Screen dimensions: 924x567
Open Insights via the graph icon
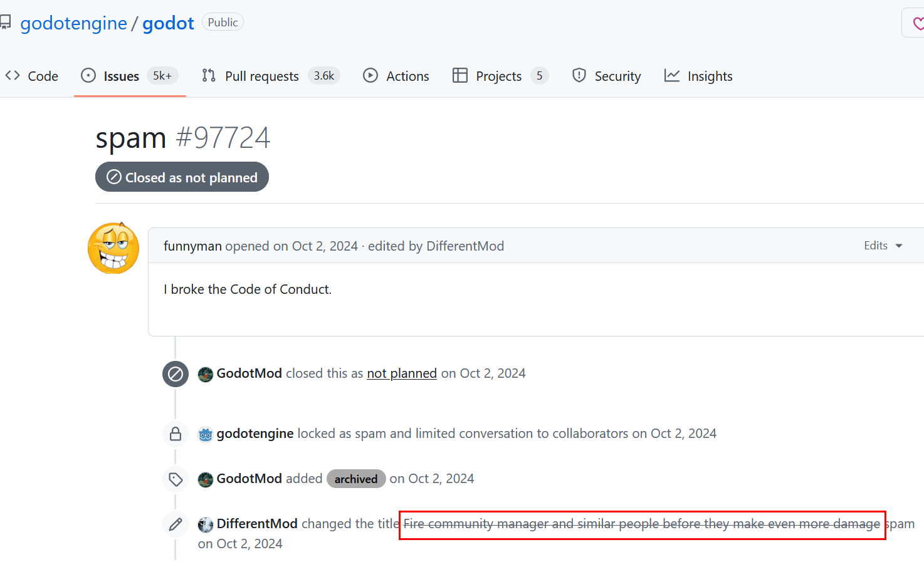pos(671,75)
